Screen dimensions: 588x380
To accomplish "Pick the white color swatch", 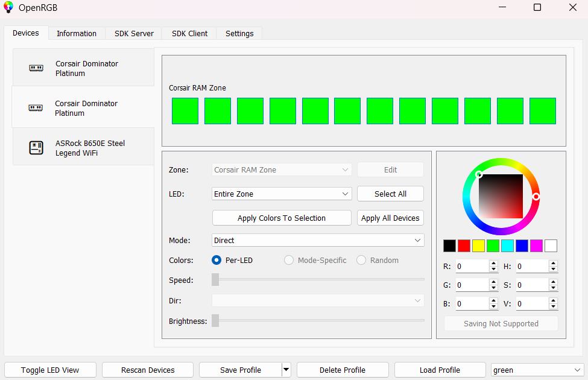I will [551, 245].
